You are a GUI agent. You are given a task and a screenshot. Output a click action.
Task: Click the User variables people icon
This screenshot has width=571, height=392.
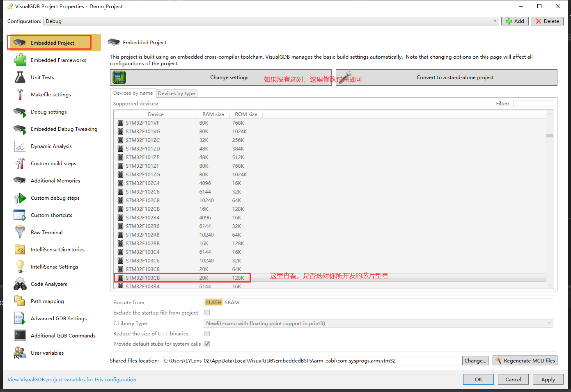tap(20, 353)
